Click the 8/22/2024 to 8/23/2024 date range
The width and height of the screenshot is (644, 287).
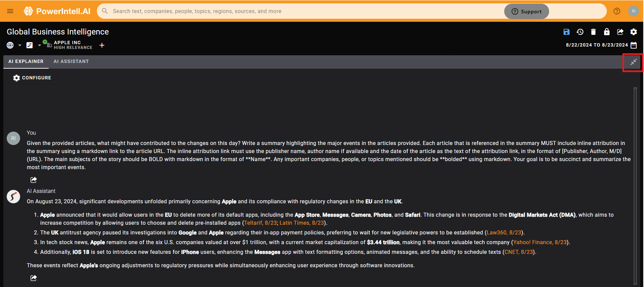point(597,45)
